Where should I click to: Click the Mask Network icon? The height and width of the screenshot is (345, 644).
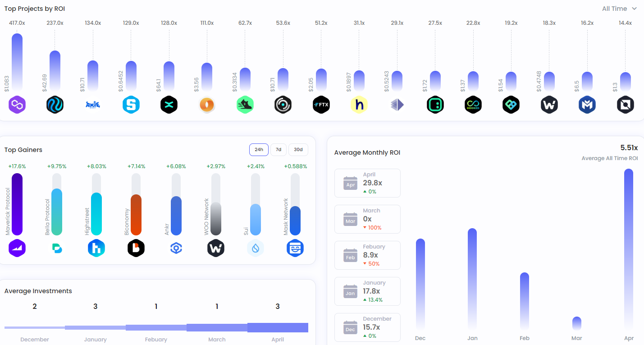[x=295, y=248]
